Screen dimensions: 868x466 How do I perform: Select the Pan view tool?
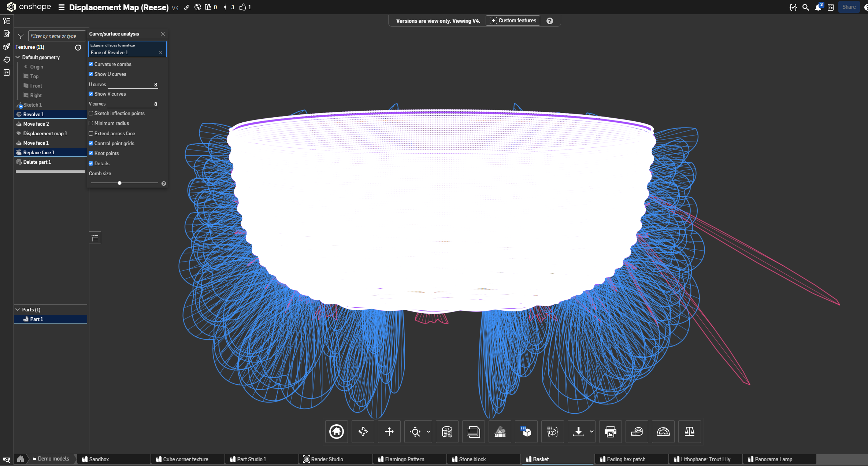389,432
